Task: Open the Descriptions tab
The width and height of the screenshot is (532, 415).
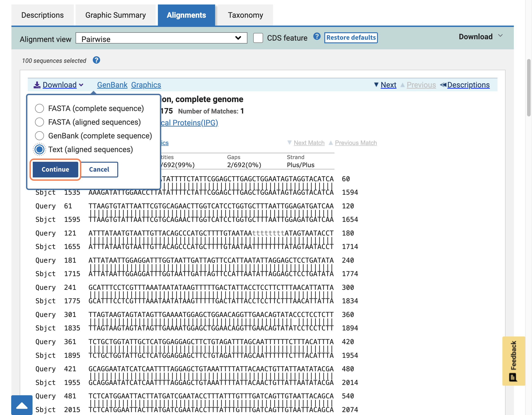Action: (42, 15)
